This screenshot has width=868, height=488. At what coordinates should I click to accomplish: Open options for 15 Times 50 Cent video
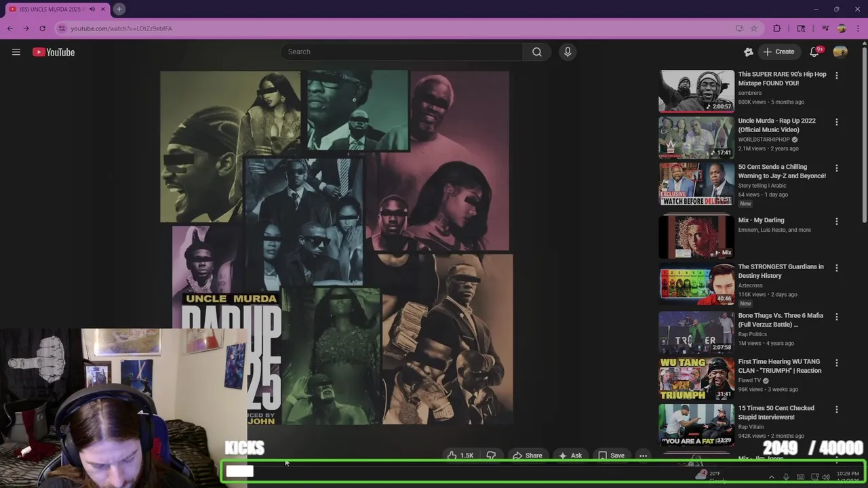837,409
